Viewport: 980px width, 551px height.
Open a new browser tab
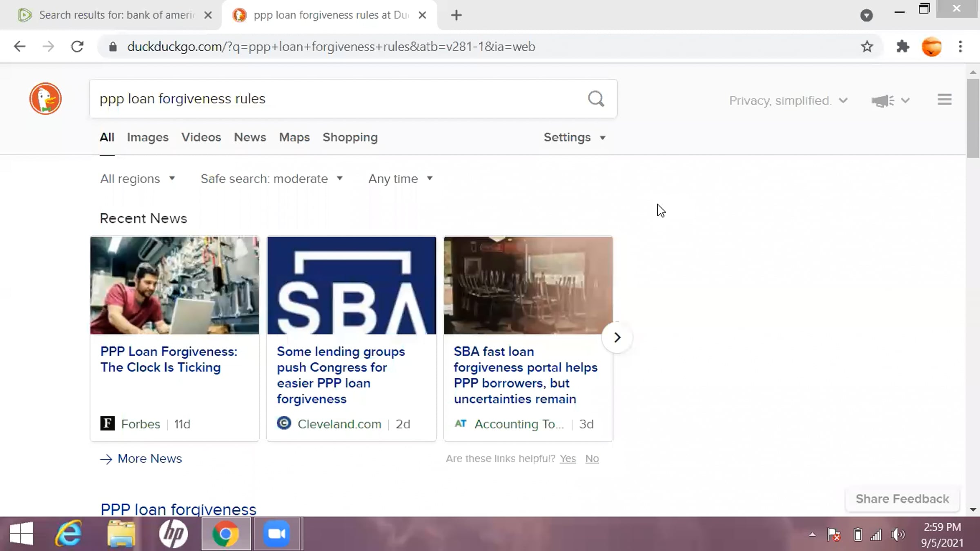(456, 15)
